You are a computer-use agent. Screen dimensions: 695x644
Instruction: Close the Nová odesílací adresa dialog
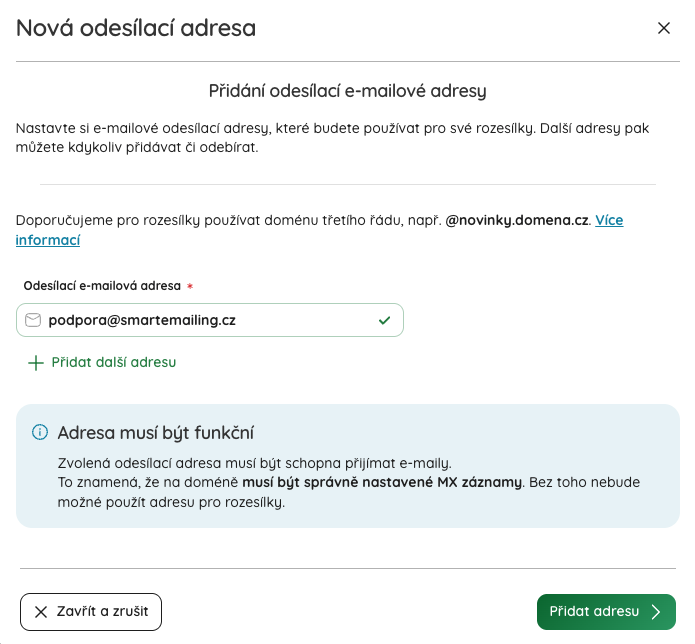point(664,28)
